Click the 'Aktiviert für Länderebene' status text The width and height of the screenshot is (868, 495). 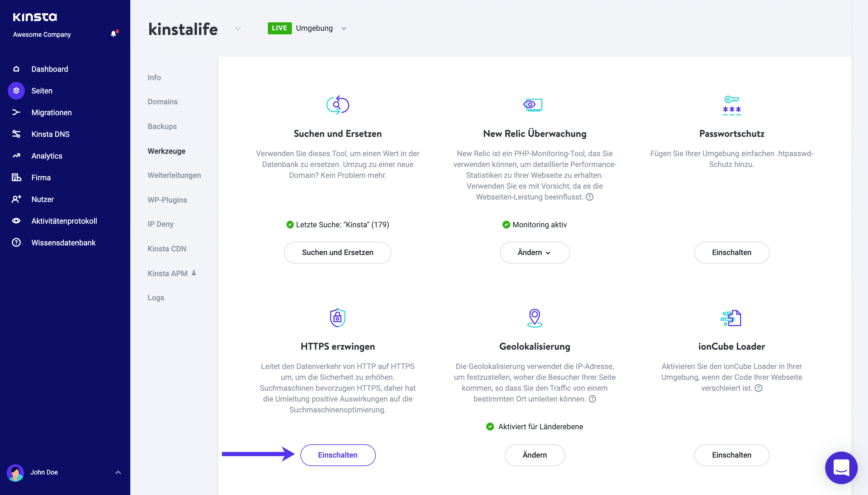[540, 427]
